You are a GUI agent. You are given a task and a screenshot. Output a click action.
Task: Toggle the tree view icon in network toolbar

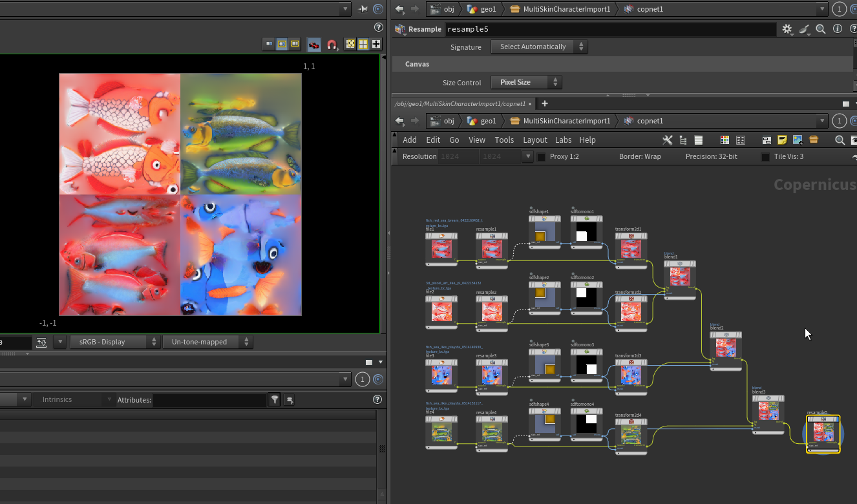pyautogui.click(x=683, y=140)
